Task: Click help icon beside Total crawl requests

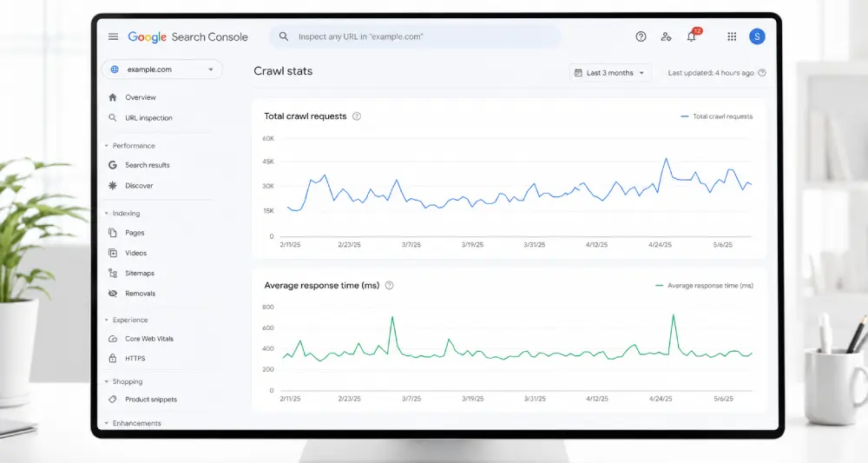Action: click(357, 116)
